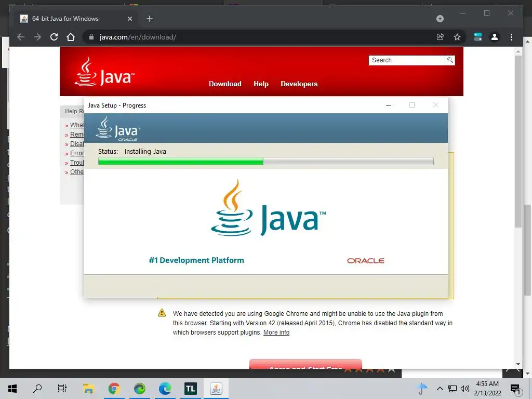View site info padlock icon

(91, 37)
